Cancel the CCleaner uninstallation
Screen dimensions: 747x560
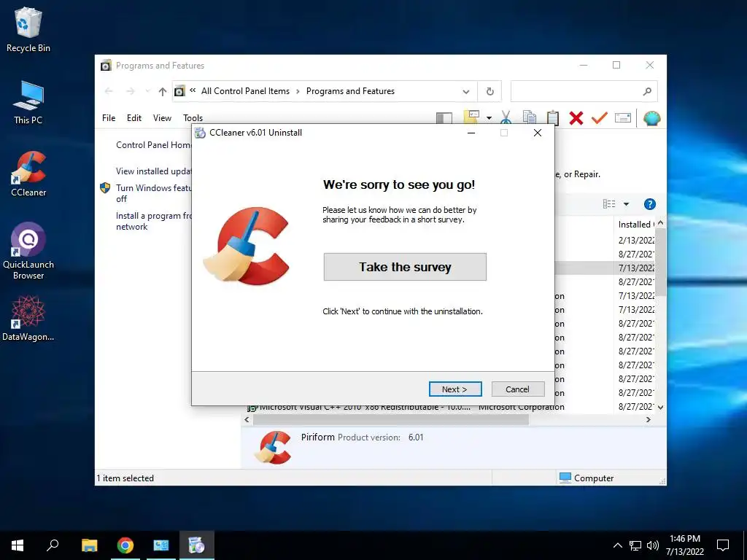coord(517,389)
